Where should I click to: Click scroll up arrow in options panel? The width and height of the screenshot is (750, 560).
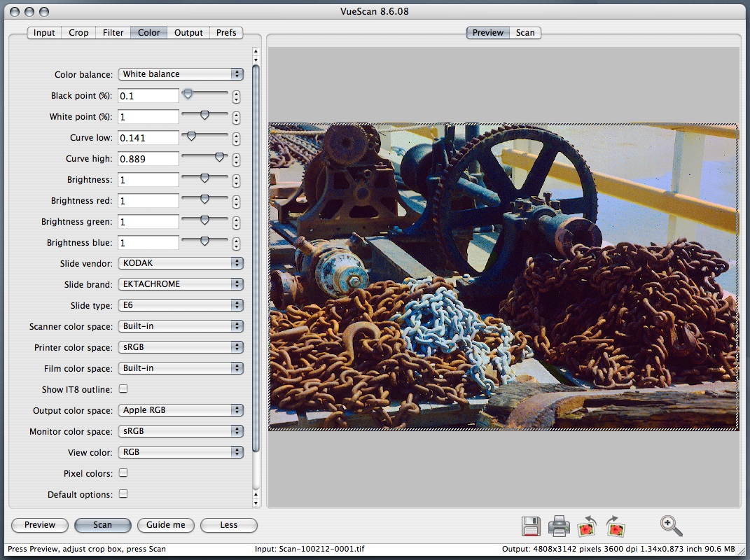point(256,51)
